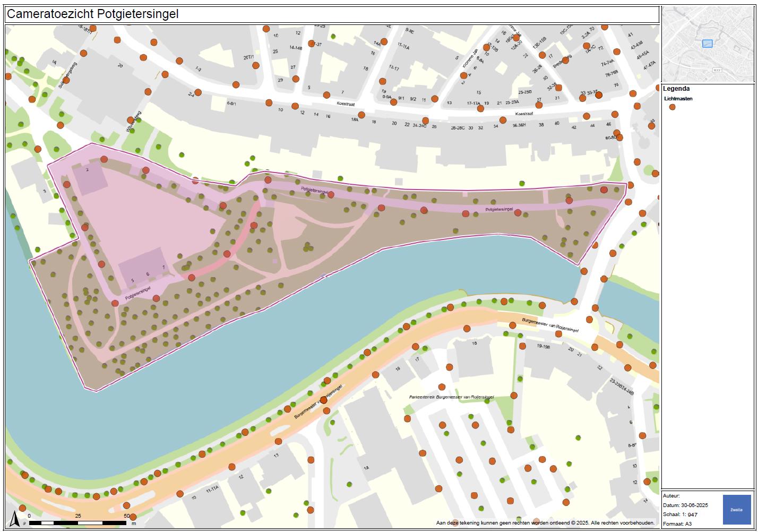
Task: Click the copyright disclaimer text
Action: [x=545, y=523]
